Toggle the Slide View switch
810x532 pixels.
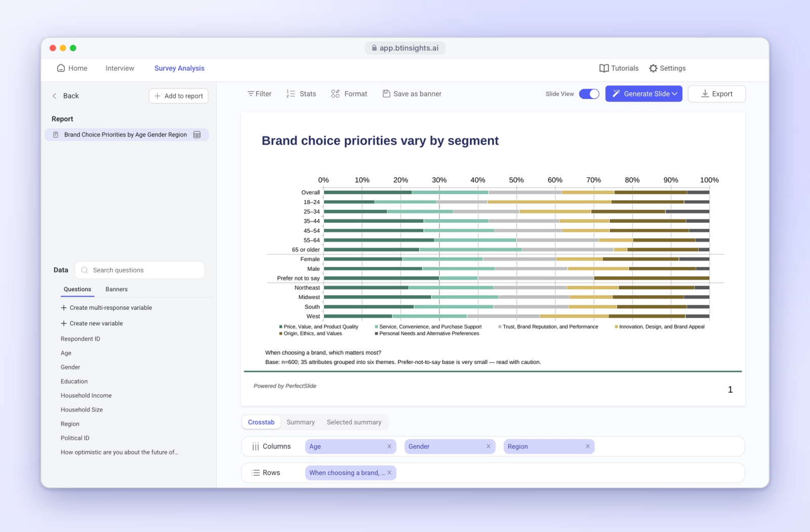(589, 94)
